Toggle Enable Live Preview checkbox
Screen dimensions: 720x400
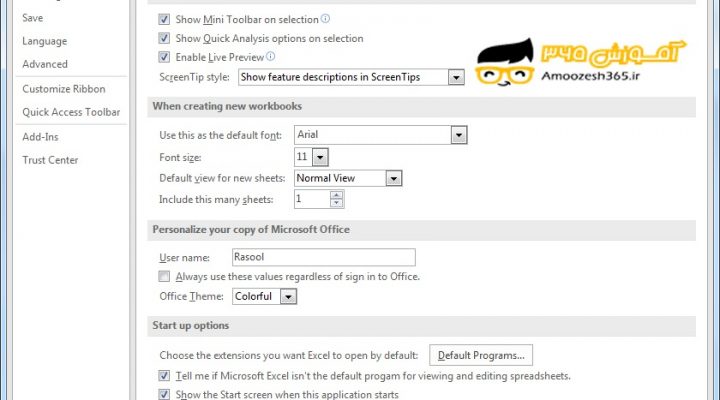point(164,57)
